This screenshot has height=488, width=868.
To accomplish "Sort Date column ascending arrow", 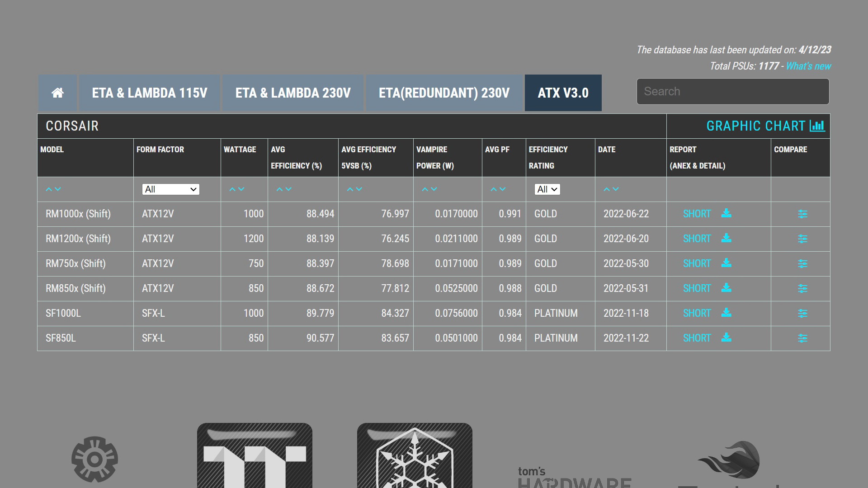I will (x=607, y=189).
